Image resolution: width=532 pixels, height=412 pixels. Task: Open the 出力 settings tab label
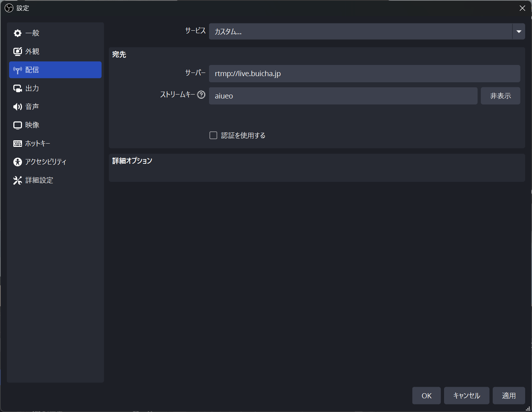[x=32, y=88]
